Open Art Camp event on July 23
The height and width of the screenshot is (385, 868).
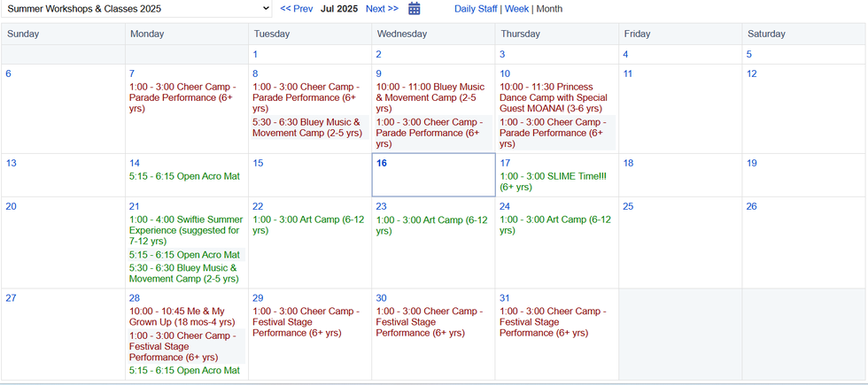pyautogui.click(x=432, y=225)
